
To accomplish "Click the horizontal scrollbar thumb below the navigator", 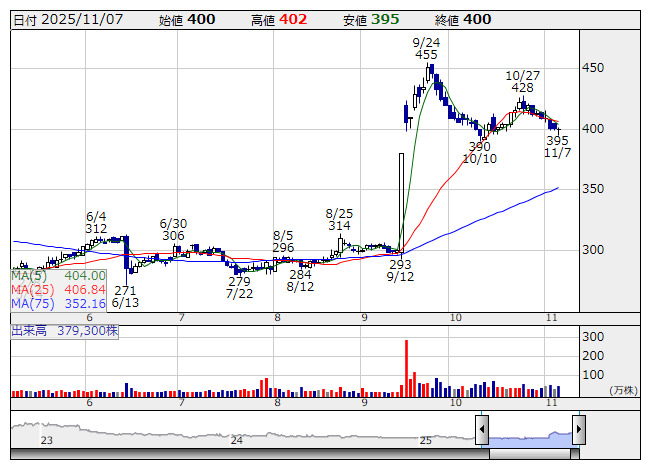I will (x=530, y=454).
